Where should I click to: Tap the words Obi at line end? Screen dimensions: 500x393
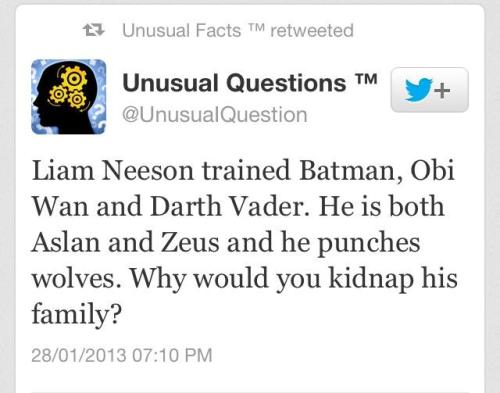tap(432, 170)
